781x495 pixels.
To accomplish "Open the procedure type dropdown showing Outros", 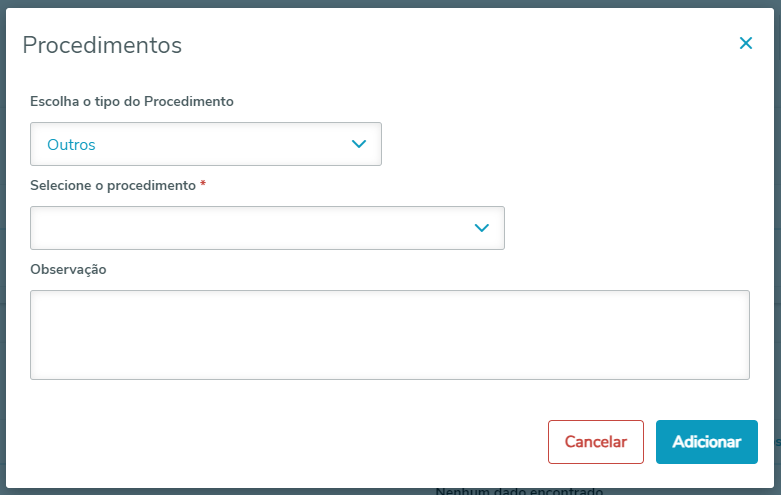I will [x=205, y=144].
